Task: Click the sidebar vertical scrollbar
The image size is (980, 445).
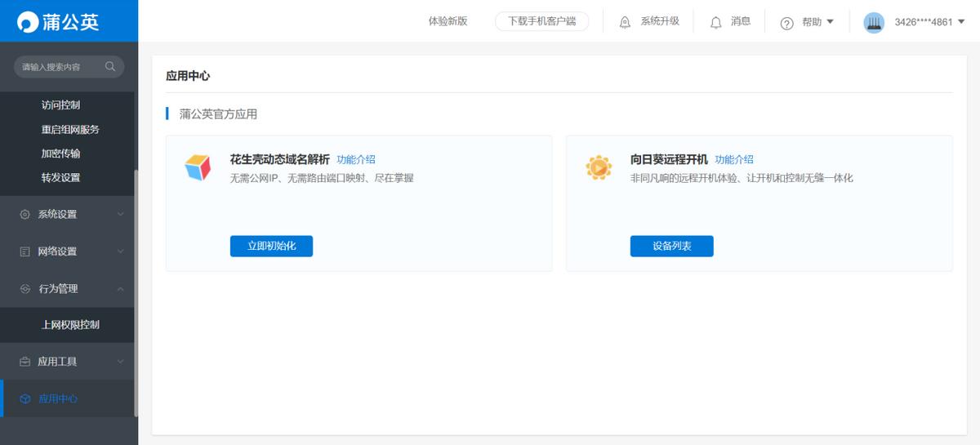Action: click(x=136, y=294)
